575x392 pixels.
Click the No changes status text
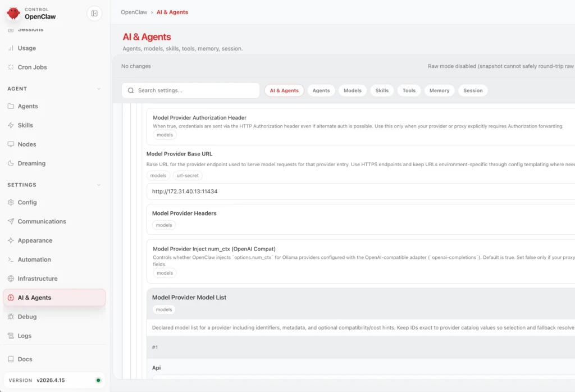click(136, 66)
